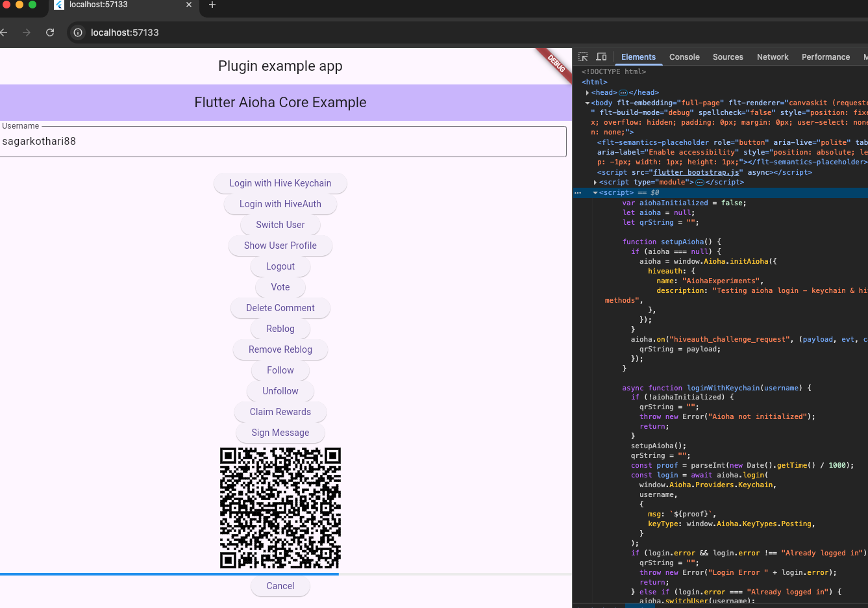Close the localhost:57133 tab
The width and height of the screenshot is (868, 608).
[189, 5]
